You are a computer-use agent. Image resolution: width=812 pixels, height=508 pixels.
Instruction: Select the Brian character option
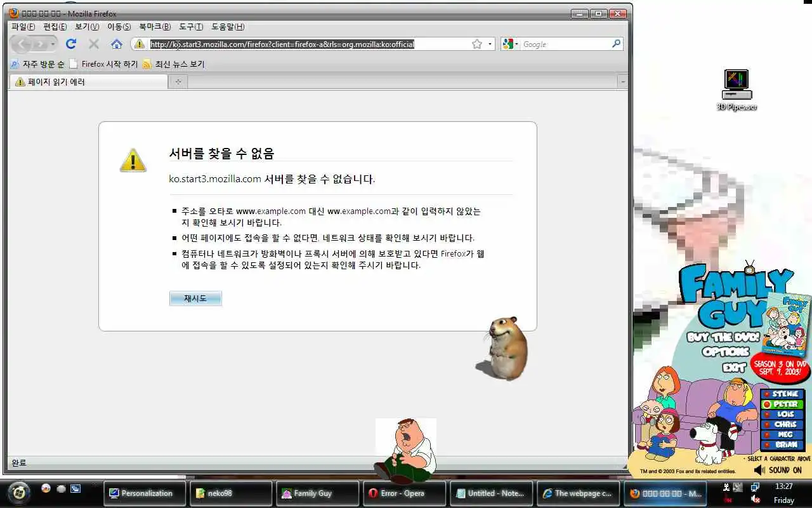point(782,444)
